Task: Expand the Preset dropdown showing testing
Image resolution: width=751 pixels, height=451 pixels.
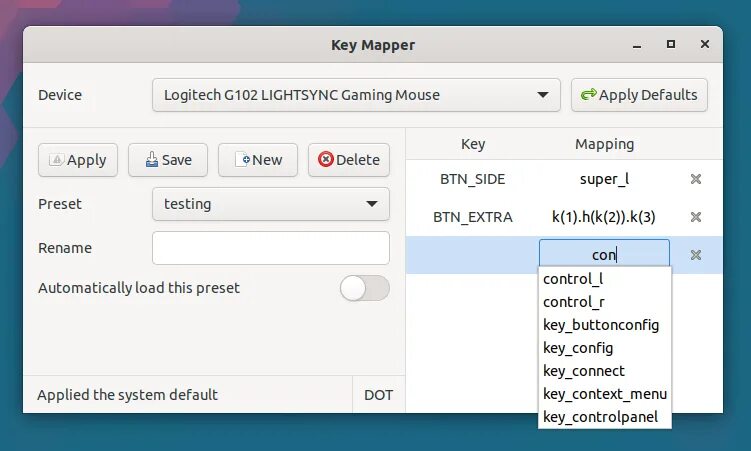Action: click(x=271, y=204)
